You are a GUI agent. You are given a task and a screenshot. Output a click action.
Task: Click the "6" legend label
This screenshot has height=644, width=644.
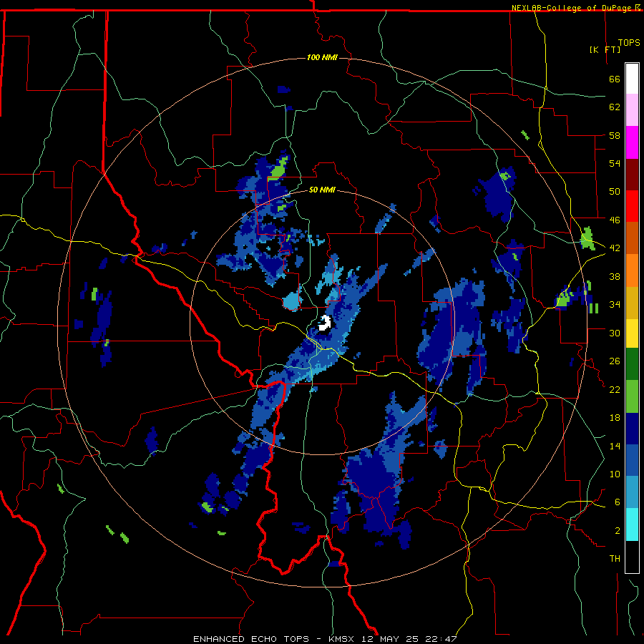[x=618, y=502]
